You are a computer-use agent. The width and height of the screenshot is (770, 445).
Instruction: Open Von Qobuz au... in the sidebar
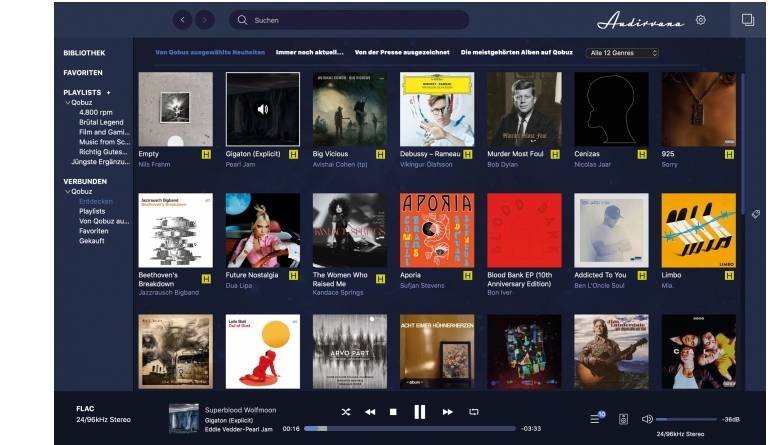(x=104, y=222)
